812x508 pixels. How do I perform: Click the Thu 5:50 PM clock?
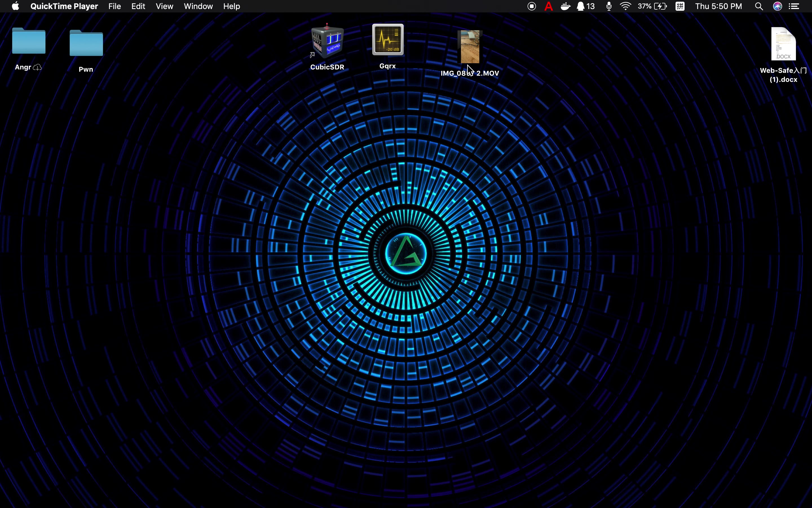719,6
